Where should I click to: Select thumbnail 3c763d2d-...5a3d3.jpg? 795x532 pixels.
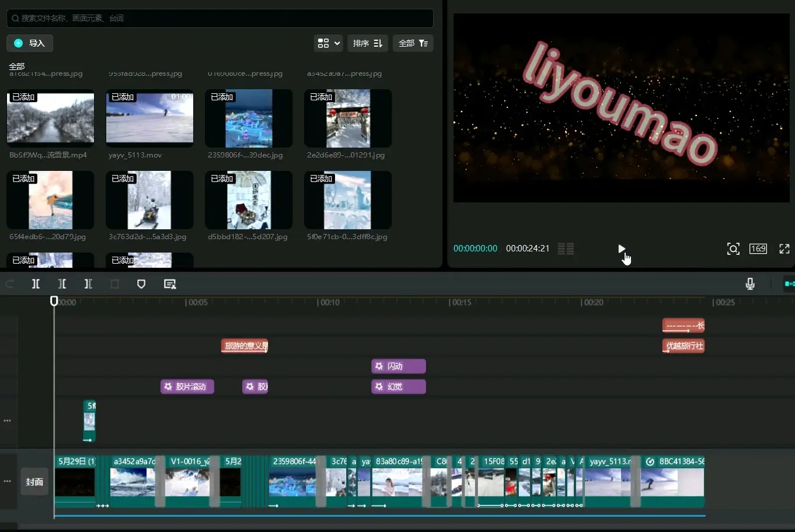[x=149, y=200]
